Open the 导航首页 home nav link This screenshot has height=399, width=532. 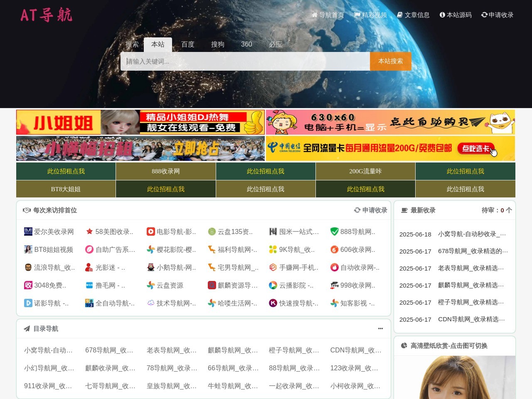[328, 15]
